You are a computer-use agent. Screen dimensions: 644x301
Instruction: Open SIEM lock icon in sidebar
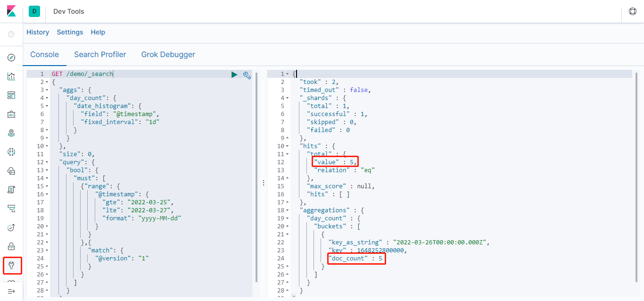click(x=11, y=246)
